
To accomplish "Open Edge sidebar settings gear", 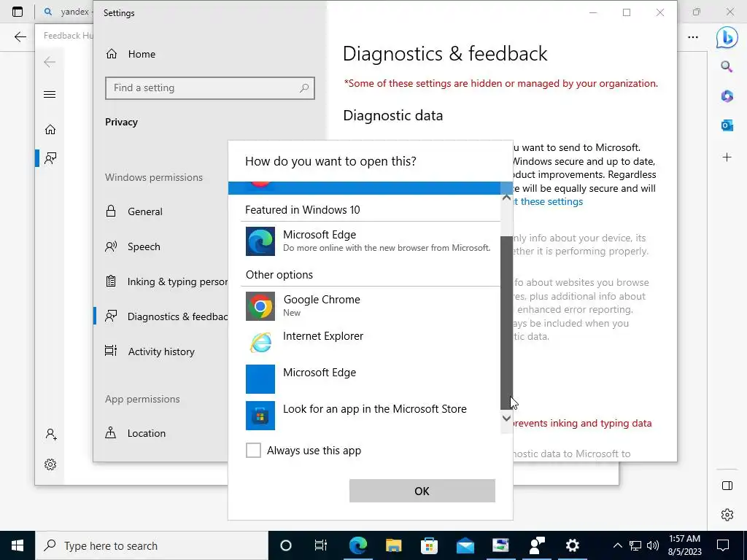I will pyautogui.click(x=727, y=515).
